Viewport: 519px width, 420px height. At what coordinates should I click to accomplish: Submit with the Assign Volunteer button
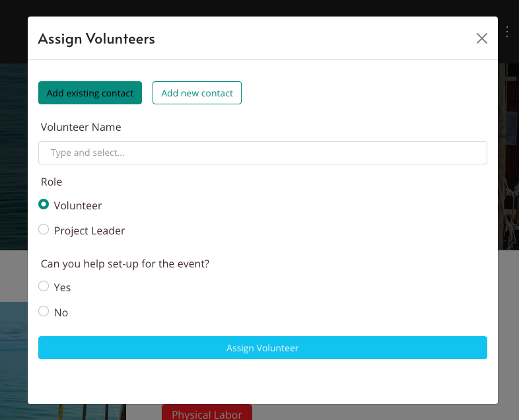pyautogui.click(x=263, y=348)
